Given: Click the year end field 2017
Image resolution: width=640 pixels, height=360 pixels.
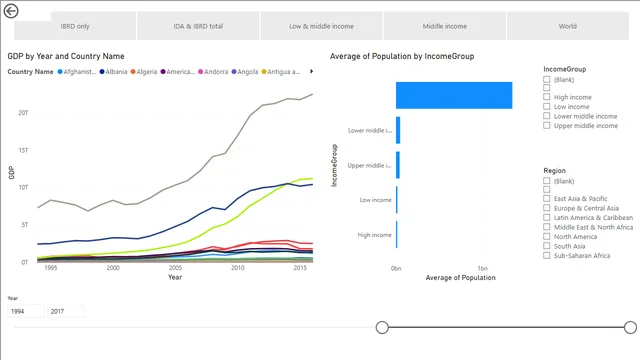Looking at the screenshot, I should pos(66,311).
